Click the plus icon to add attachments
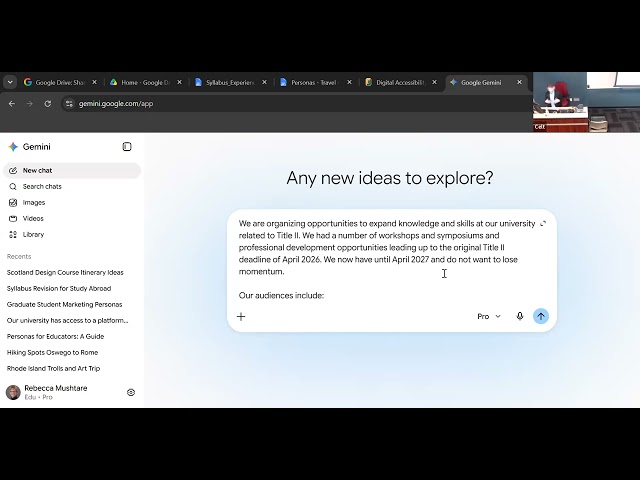The width and height of the screenshot is (640, 480). pyautogui.click(x=241, y=316)
